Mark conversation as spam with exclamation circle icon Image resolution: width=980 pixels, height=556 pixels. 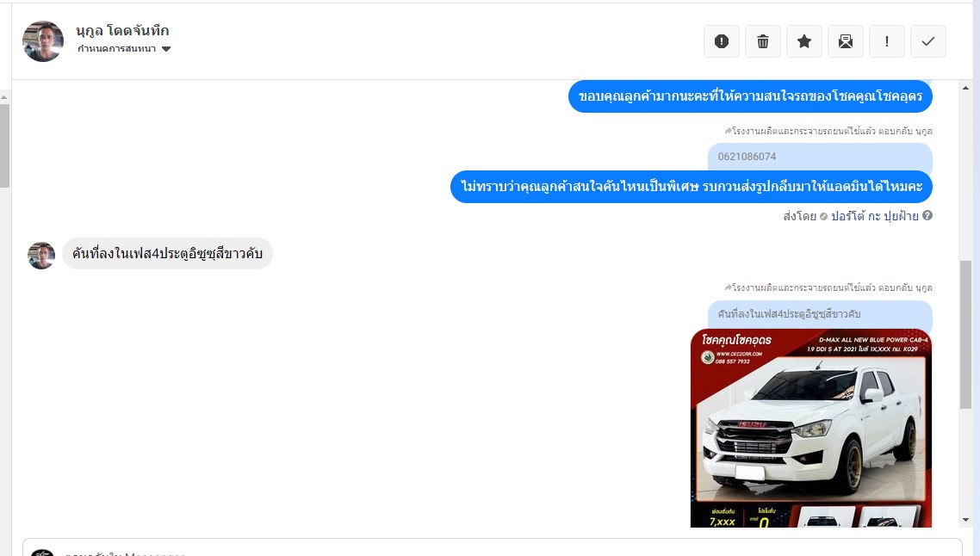click(722, 41)
